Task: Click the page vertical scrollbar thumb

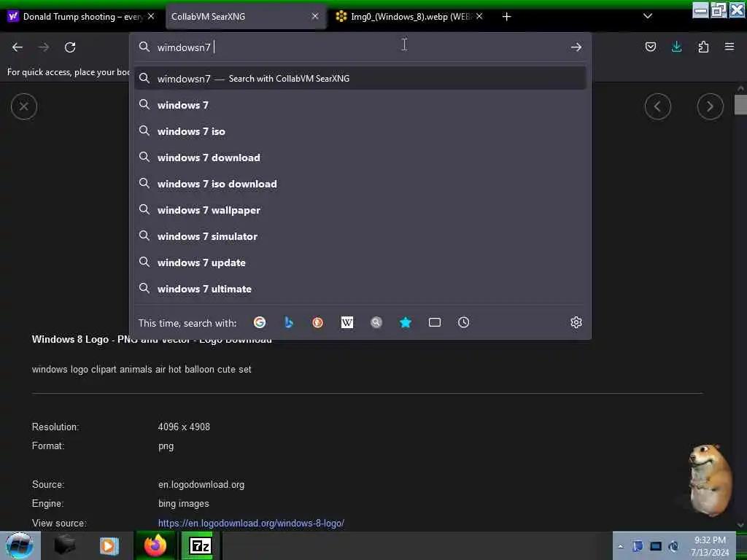Action: [x=740, y=105]
